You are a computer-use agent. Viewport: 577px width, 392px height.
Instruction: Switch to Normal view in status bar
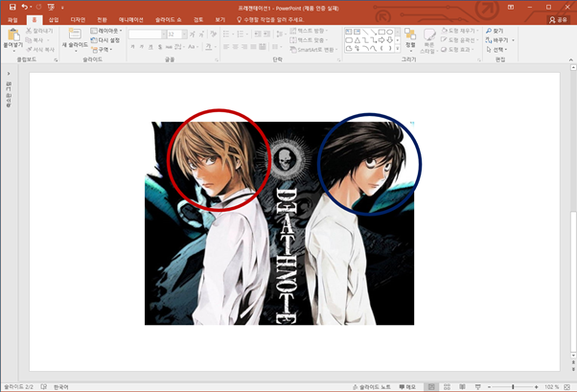pos(431,387)
